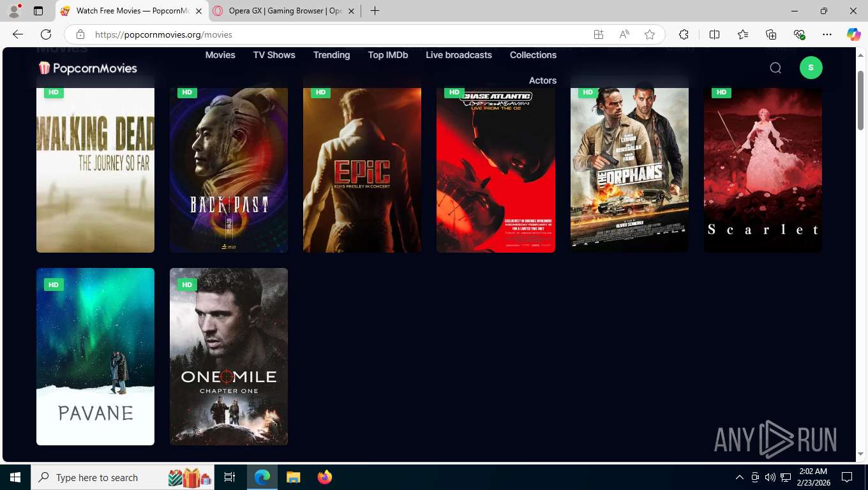Image resolution: width=868 pixels, height=490 pixels.
Task: Add page to favorites star icon
Action: point(650,34)
